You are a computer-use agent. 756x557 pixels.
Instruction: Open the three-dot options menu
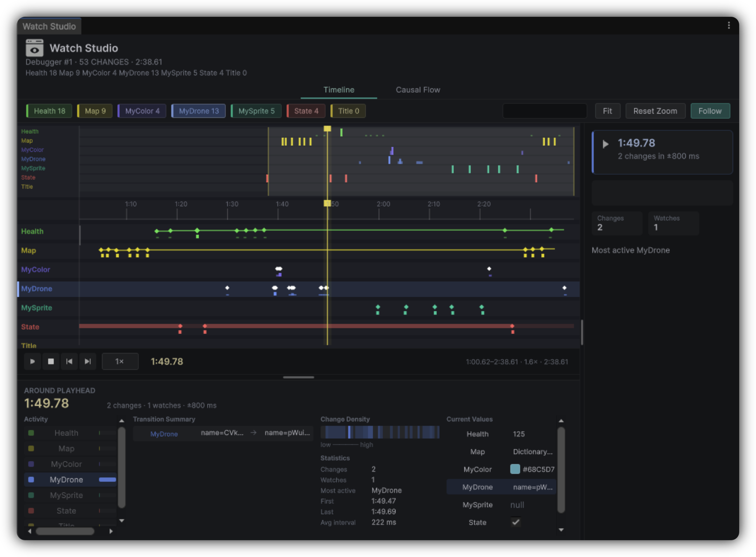pos(729,26)
